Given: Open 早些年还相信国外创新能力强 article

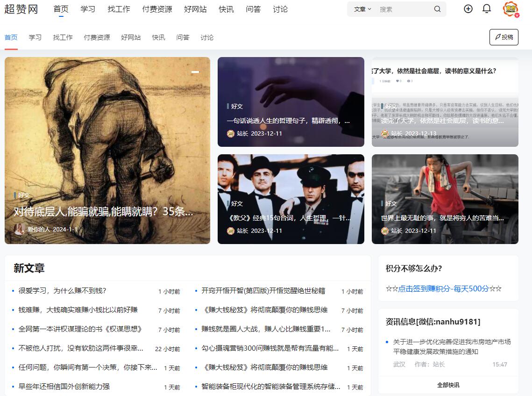Looking at the screenshot, I should [64, 386].
